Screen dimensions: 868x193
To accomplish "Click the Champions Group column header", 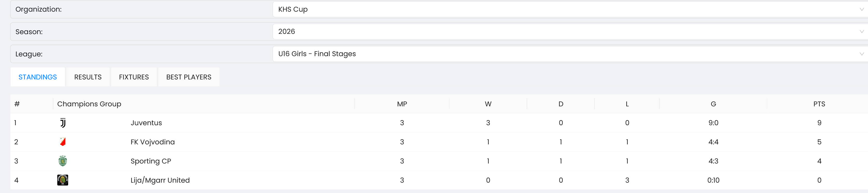I will pyautogui.click(x=89, y=104).
